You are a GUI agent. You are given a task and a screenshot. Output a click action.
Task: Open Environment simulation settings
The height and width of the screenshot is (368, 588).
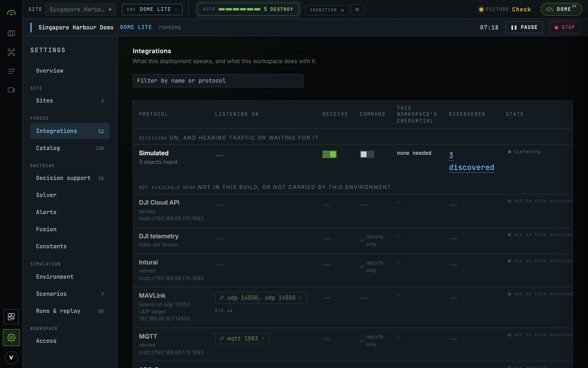70,277
